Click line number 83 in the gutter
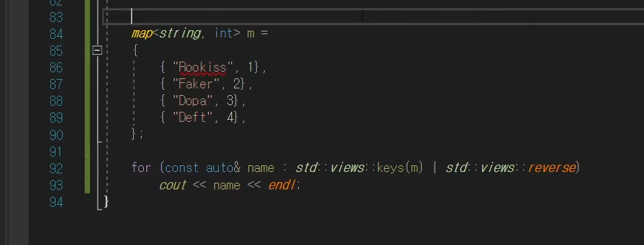Screen dimensions: 644x245 [56, 17]
